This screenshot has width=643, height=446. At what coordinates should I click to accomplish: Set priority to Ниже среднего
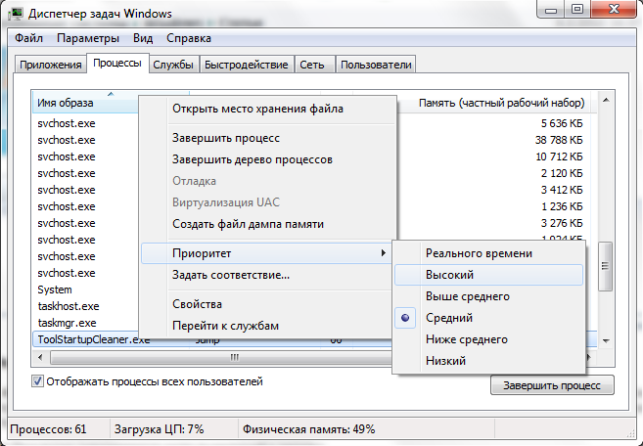[x=488, y=339]
